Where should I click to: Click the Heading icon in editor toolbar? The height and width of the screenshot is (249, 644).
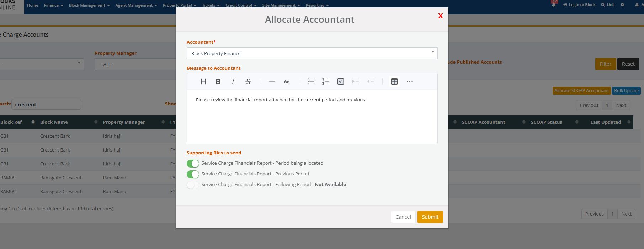tap(203, 81)
